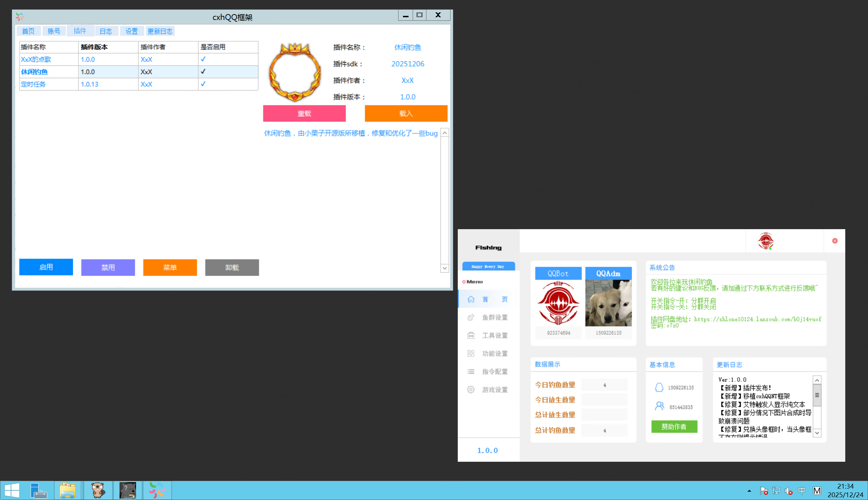Switch to the 日志 tab
Screen dimensions: 868x500
pyautogui.click(x=106, y=31)
